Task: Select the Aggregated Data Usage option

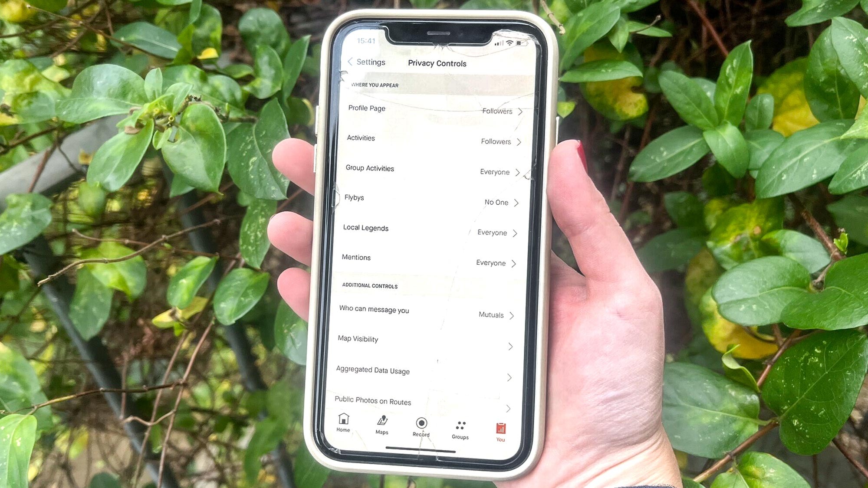Action: point(428,370)
